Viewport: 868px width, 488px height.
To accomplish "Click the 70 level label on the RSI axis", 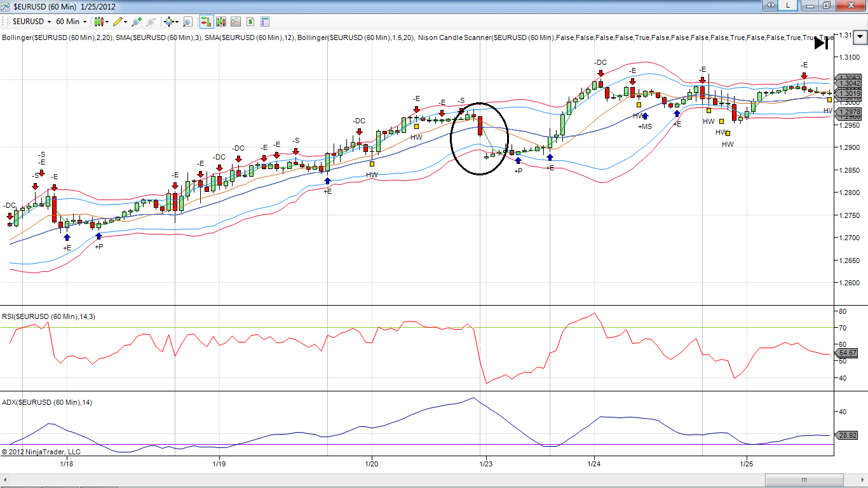I will (x=843, y=328).
